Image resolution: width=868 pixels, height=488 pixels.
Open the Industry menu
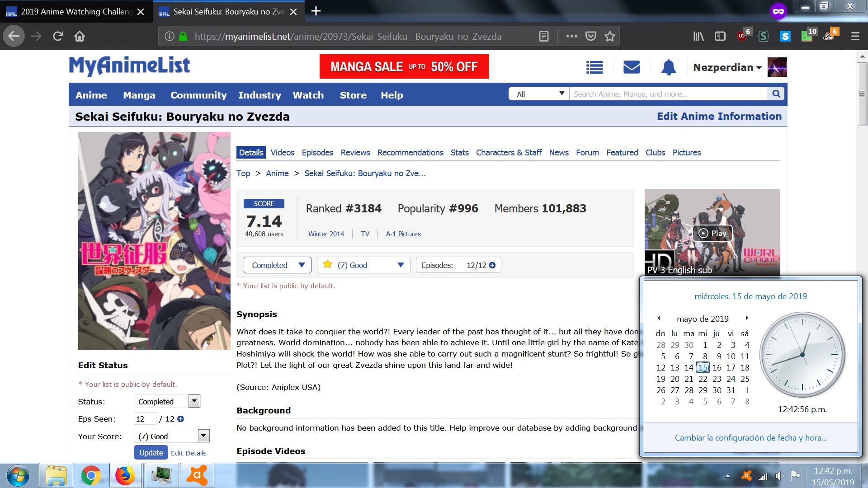[259, 95]
